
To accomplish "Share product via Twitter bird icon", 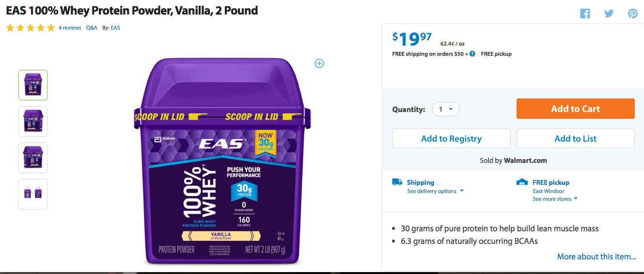I will [609, 14].
